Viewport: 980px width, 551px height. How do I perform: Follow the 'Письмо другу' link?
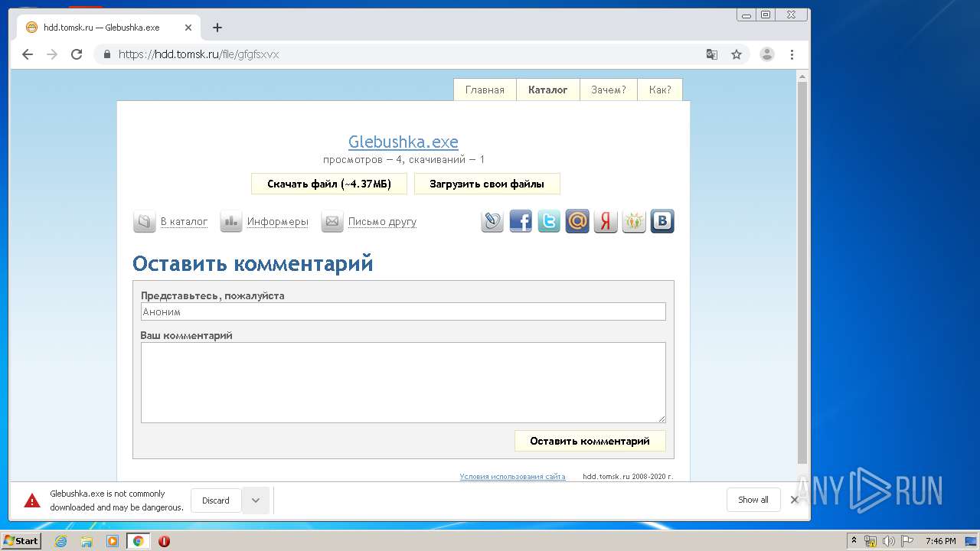pyautogui.click(x=382, y=222)
